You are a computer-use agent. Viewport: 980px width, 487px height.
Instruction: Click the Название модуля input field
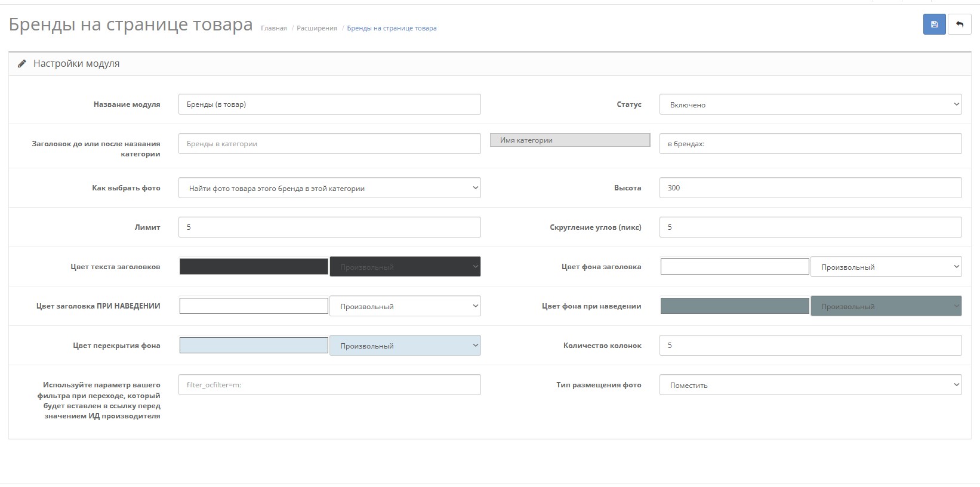click(329, 104)
